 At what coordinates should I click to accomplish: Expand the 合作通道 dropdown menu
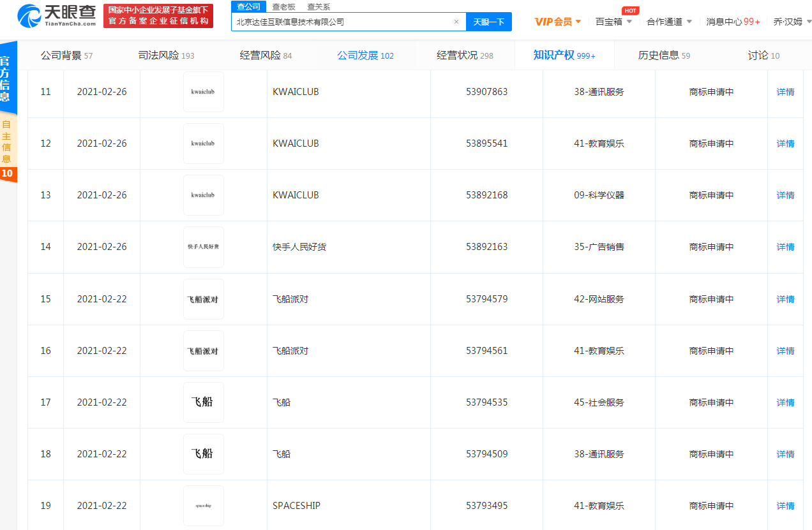pyautogui.click(x=669, y=22)
